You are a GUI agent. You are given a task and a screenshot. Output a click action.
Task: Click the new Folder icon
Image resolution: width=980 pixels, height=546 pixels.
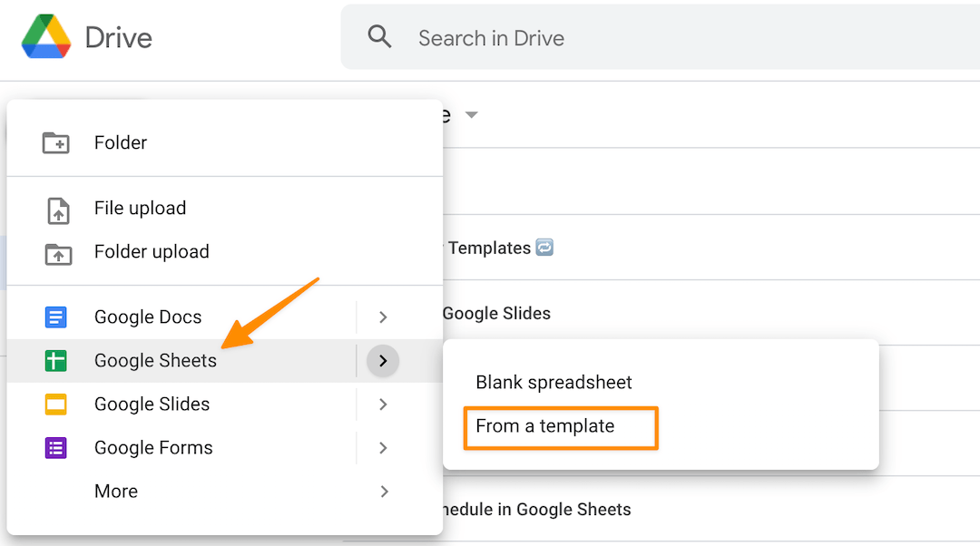pyautogui.click(x=56, y=142)
